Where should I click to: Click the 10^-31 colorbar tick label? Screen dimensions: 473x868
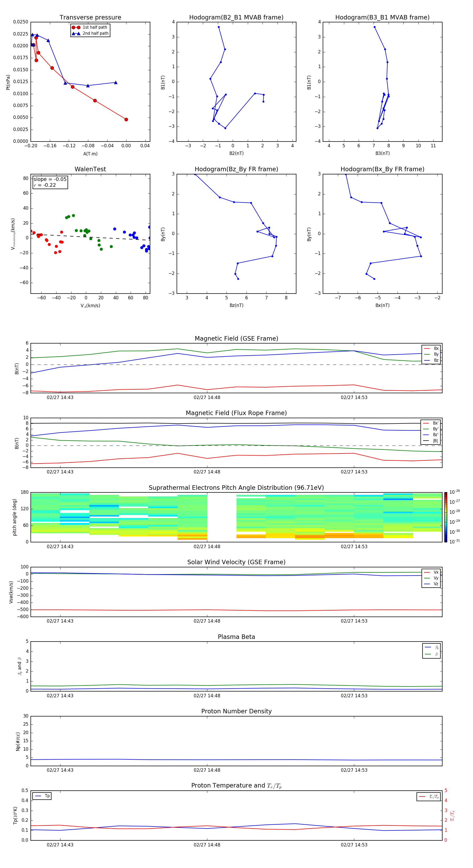(x=455, y=542)
